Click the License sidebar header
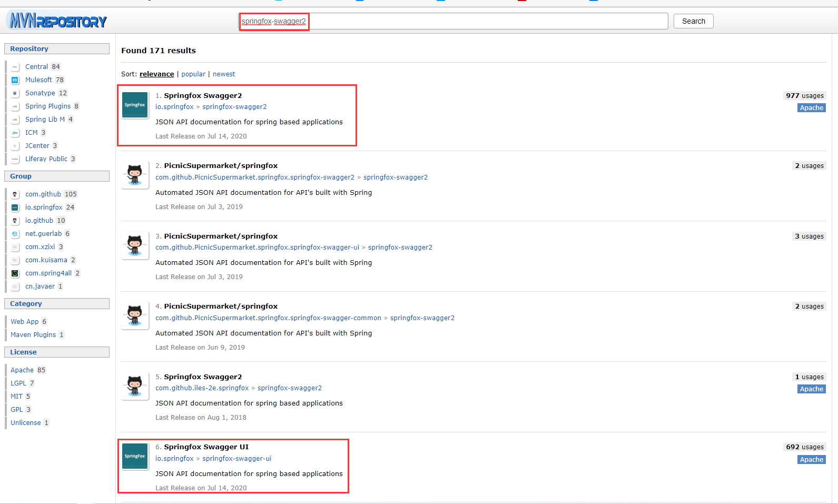 [57, 352]
